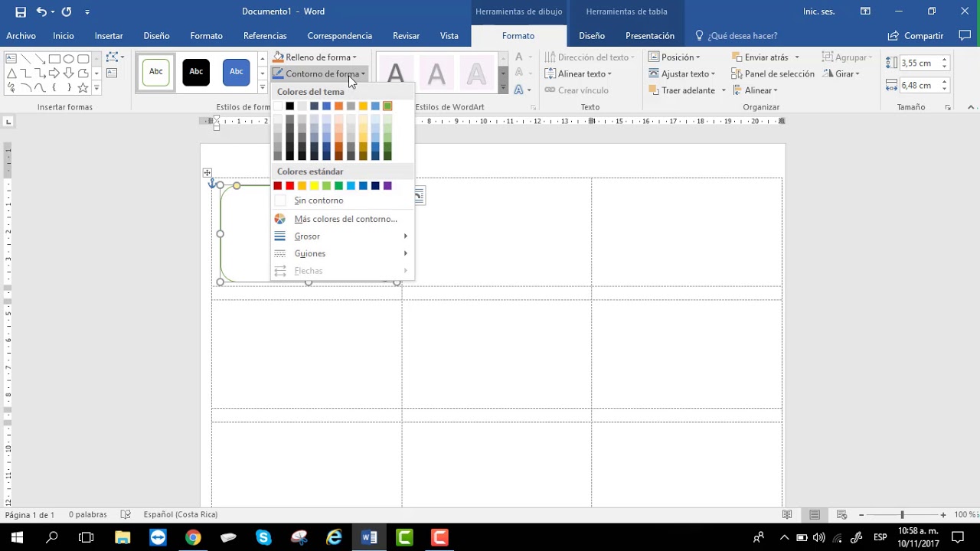This screenshot has height=551, width=980.
Task: Launch Google Chrome from the taskbar
Action: 193,537
